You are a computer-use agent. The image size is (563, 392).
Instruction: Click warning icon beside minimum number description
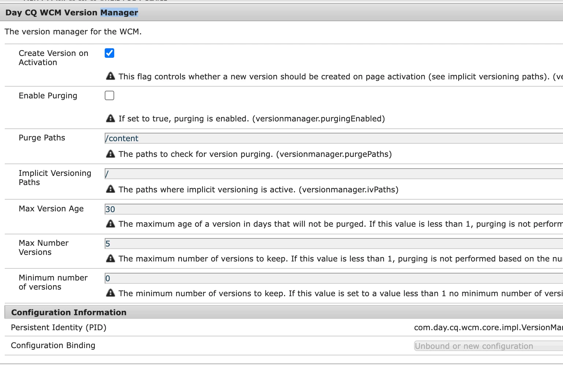coord(111,293)
